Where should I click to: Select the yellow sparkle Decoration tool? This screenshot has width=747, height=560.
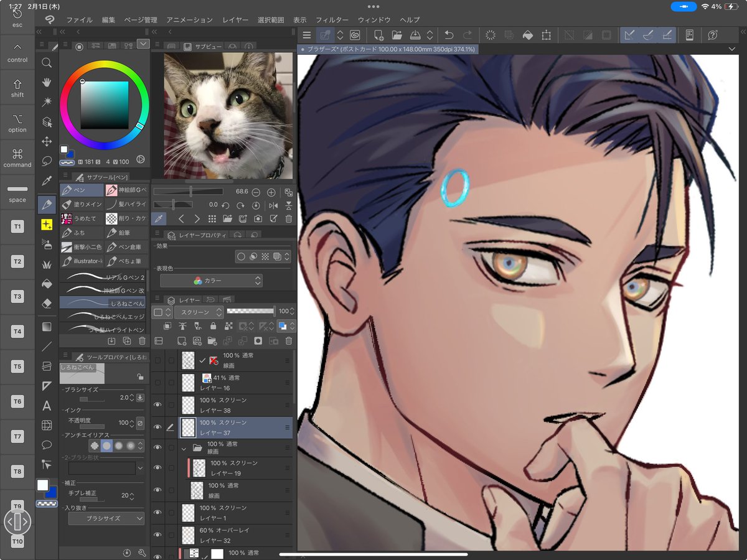pos(47,224)
